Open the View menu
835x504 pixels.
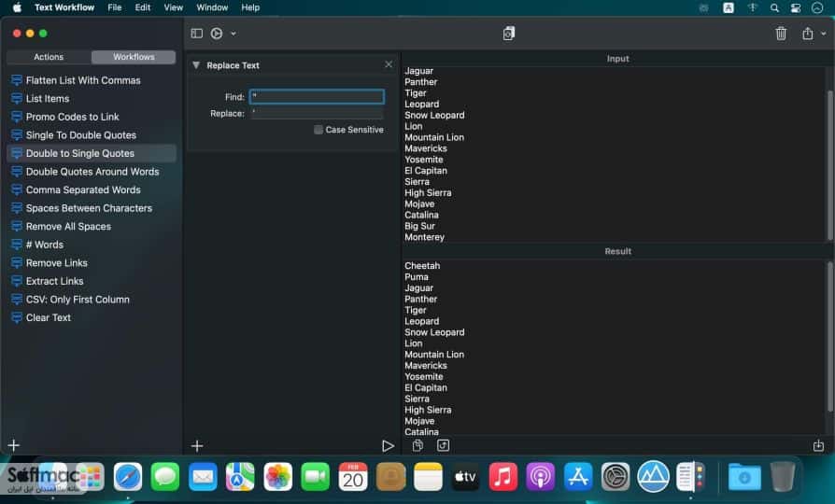click(173, 7)
